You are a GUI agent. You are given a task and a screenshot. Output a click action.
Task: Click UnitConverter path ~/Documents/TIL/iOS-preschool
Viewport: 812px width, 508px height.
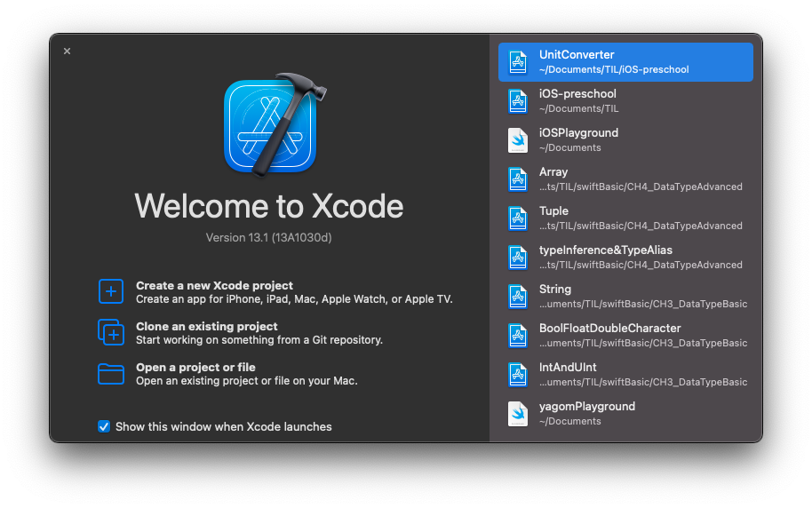[614, 69]
